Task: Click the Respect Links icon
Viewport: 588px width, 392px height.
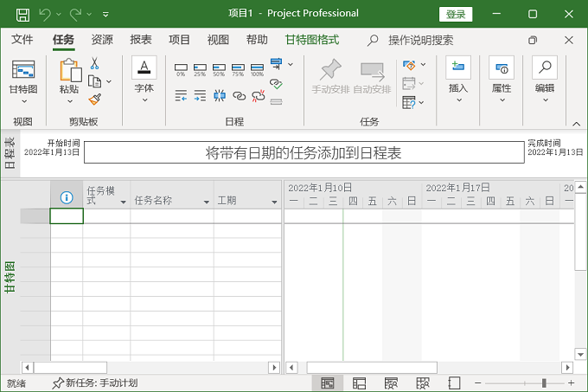Action: click(276, 83)
